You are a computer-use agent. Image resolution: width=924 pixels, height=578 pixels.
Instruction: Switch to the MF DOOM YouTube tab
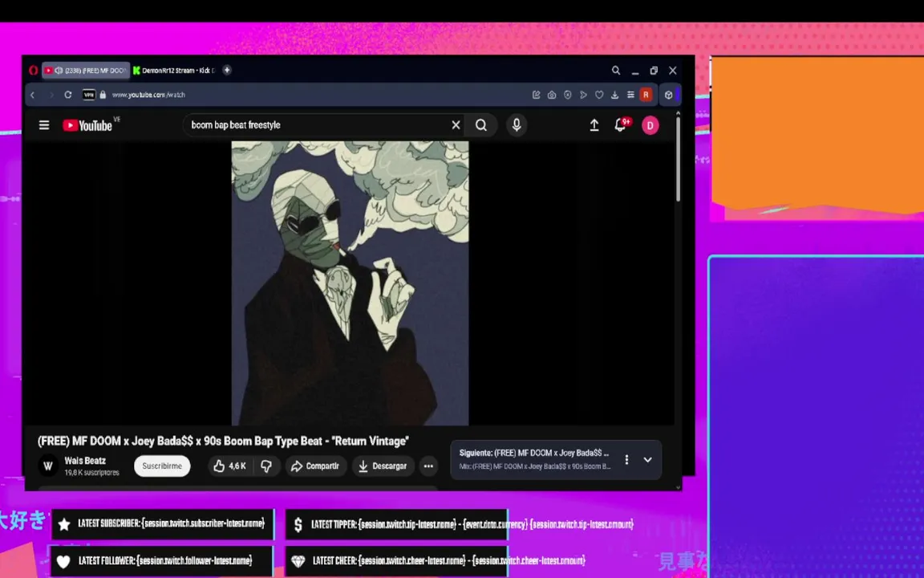click(x=86, y=70)
